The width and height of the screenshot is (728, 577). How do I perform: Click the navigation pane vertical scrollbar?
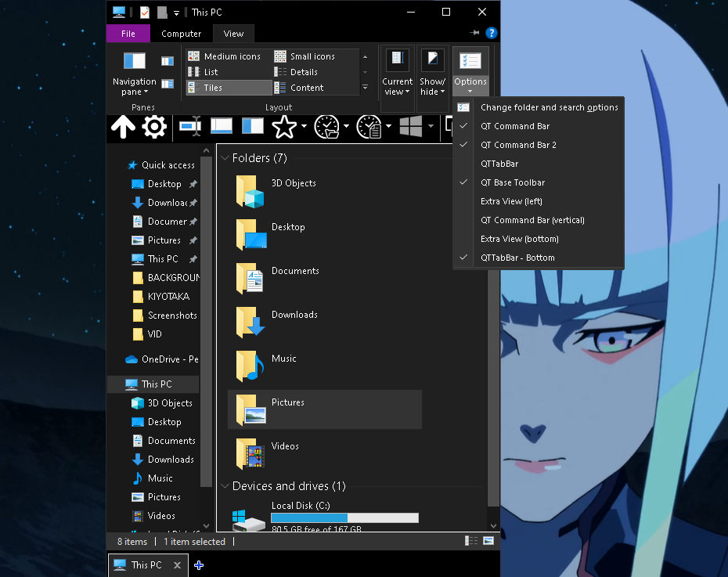pos(206,320)
